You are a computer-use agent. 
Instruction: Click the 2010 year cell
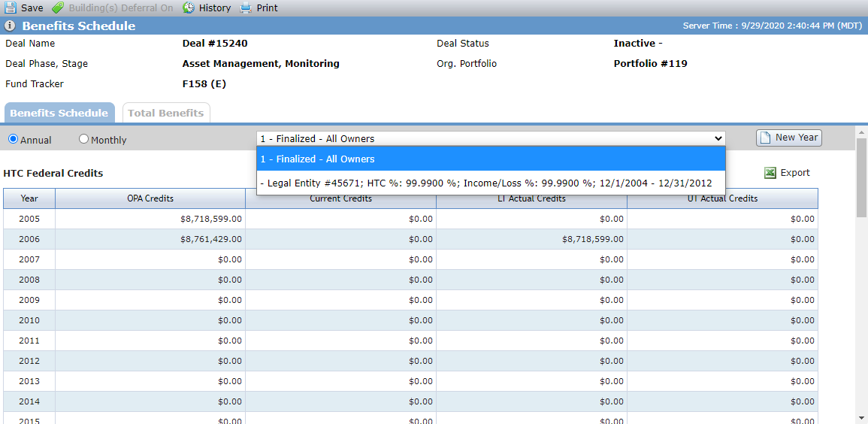click(29, 320)
